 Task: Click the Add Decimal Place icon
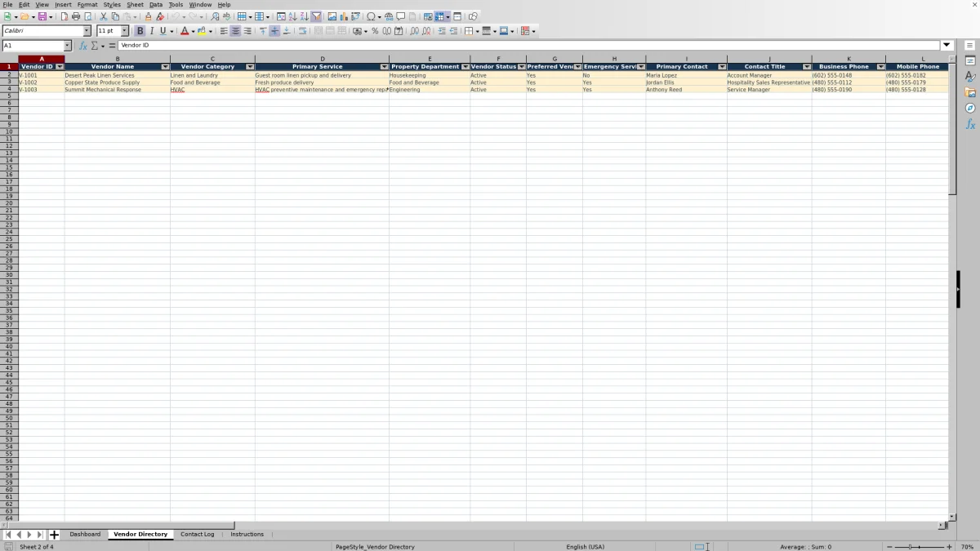click(415, 31)
